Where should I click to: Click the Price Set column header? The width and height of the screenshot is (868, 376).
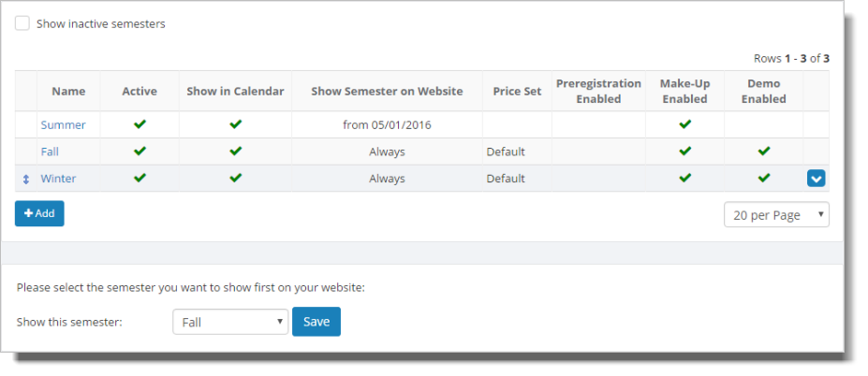[517, 92]
